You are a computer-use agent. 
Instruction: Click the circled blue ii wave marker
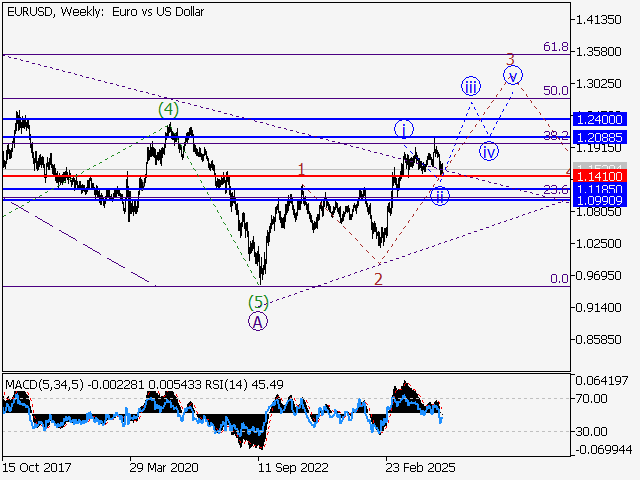point(440,196)
